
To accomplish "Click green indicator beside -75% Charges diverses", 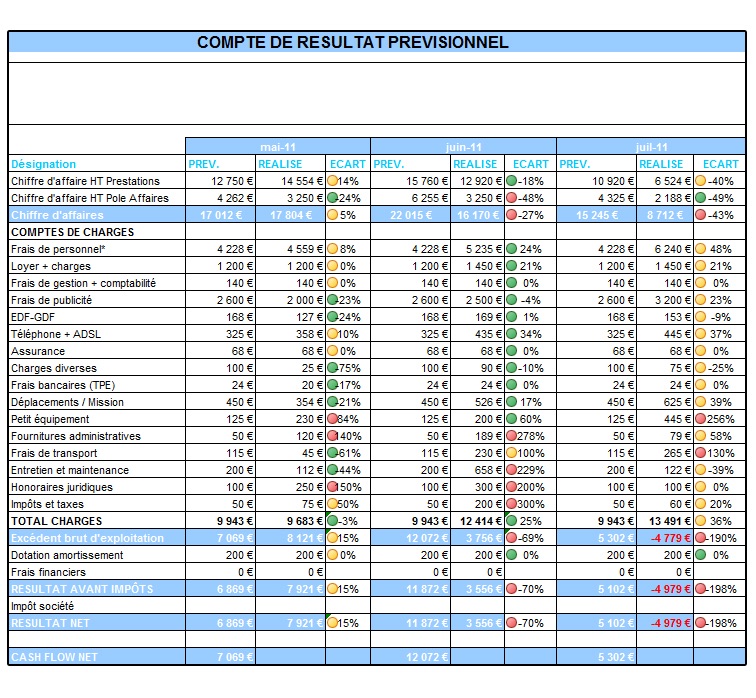I will (332, 368).
